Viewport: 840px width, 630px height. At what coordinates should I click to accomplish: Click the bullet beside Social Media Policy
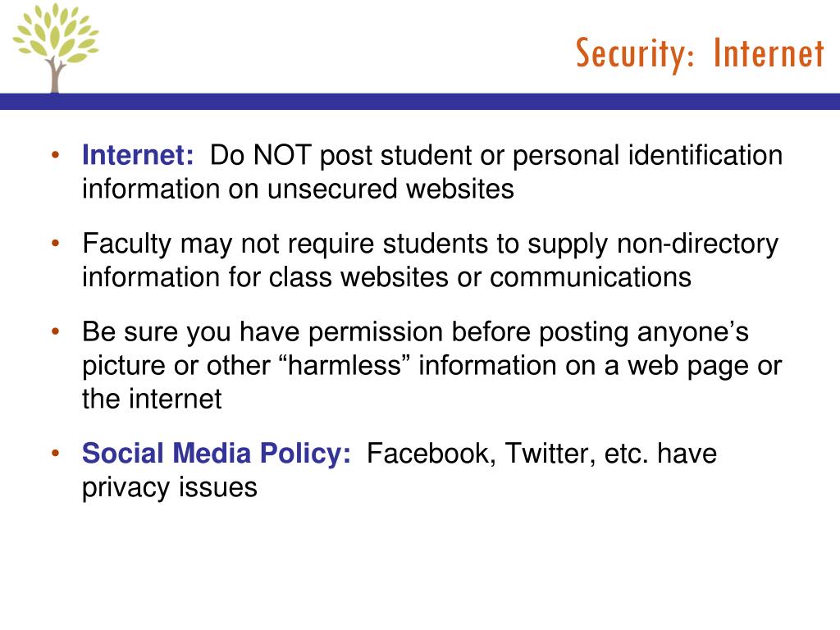(x=55, y=454)
